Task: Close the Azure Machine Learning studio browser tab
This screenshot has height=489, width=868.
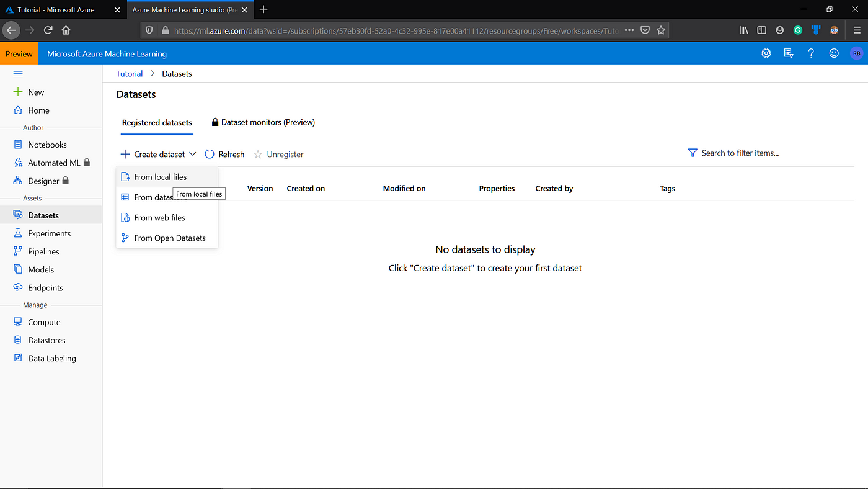Action: point(244,10)
